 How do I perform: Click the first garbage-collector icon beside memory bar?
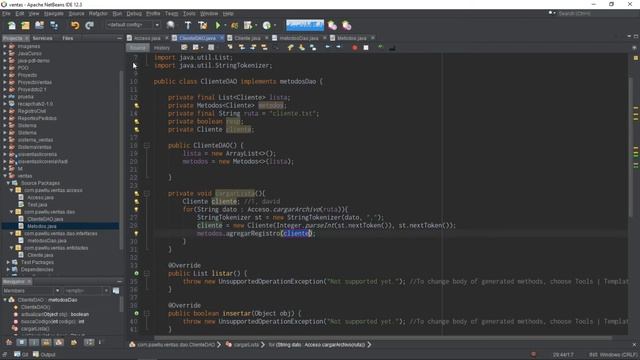[332, 25]
